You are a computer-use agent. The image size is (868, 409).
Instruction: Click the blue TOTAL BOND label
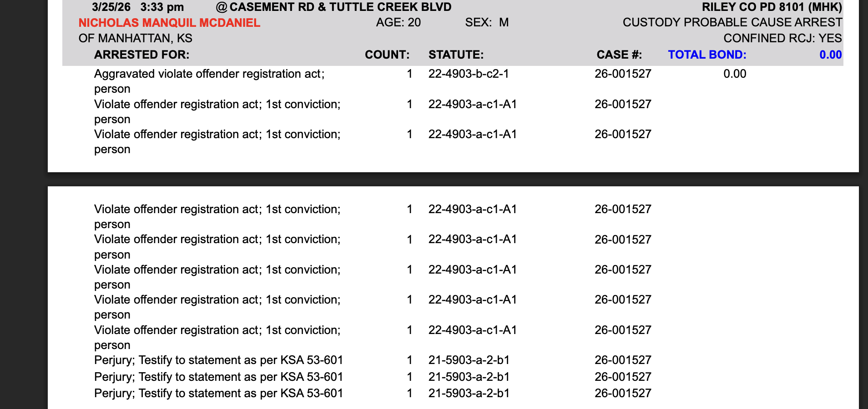click(x=707, y=55)
